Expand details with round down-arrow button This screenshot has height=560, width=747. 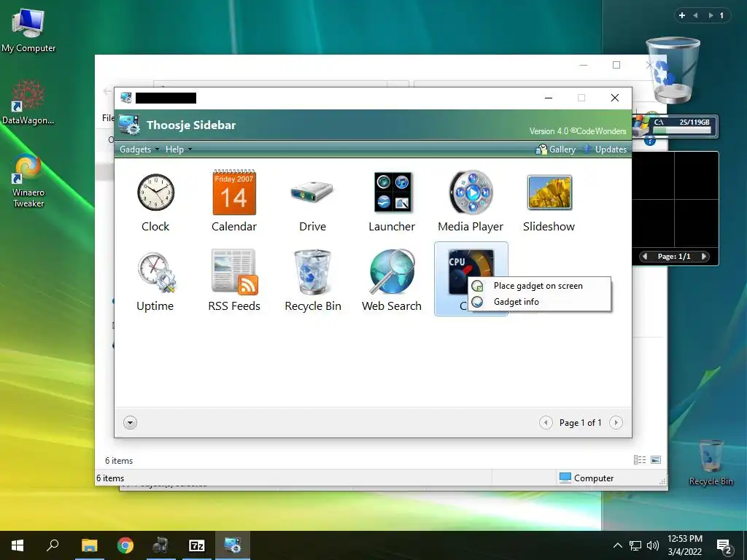click(x=130, y=422)
